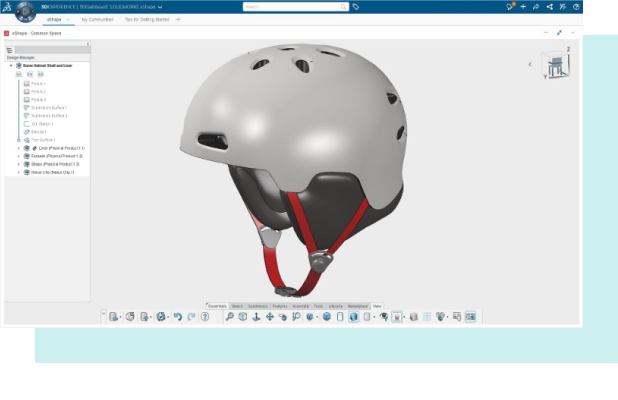Open help icon in bottom toolbar
The height and width of the screenshot is (400, 618).
tap(205, 316)
